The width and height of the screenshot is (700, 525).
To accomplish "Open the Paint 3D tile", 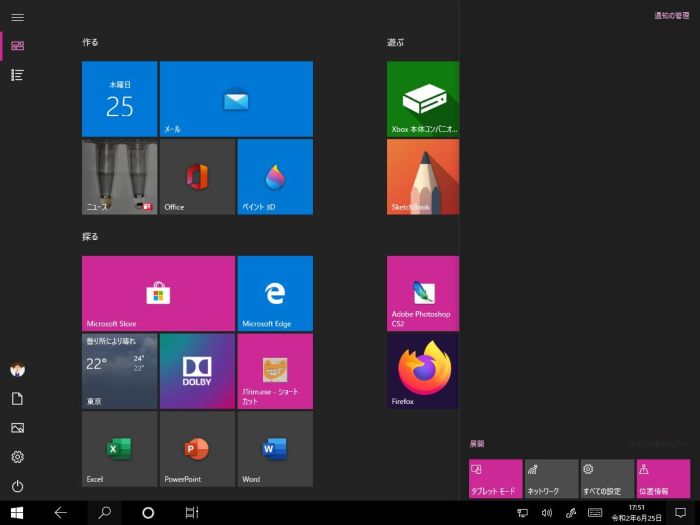I will [275, 177].
